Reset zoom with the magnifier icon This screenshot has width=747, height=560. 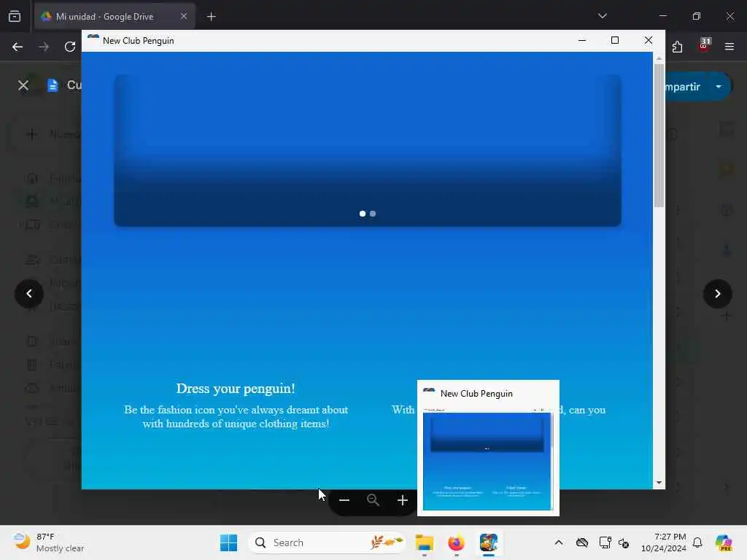[373, 500]
